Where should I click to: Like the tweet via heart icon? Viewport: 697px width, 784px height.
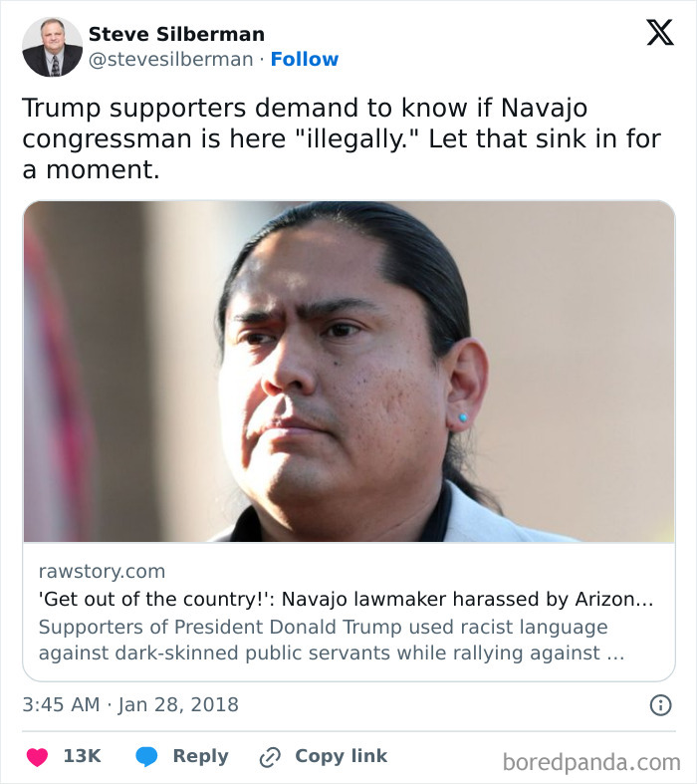click(37, 756)
